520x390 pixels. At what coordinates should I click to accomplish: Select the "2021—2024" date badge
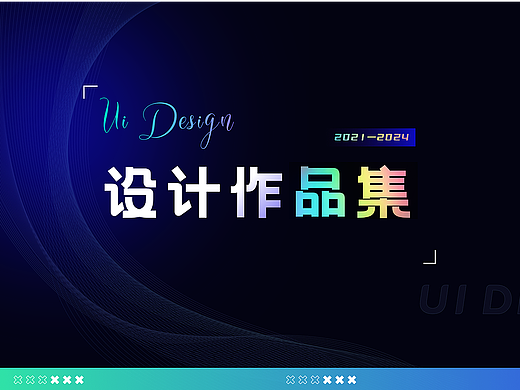coord(373,137)
